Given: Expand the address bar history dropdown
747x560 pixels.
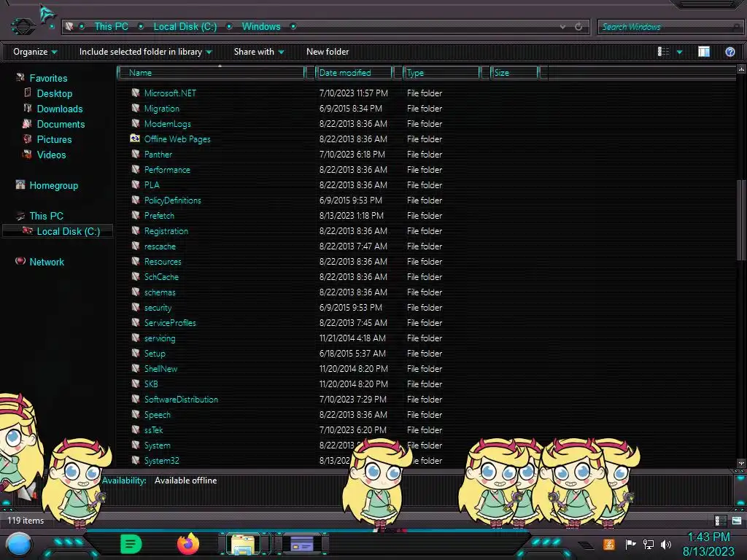Looking at the screenshot, I should (x=562, y=27).
